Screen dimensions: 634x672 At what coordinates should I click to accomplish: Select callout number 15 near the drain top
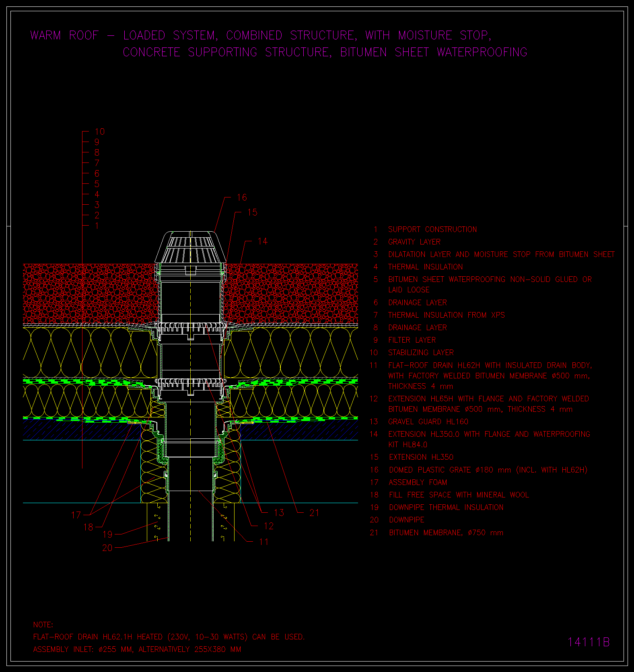tap(252, 212)
